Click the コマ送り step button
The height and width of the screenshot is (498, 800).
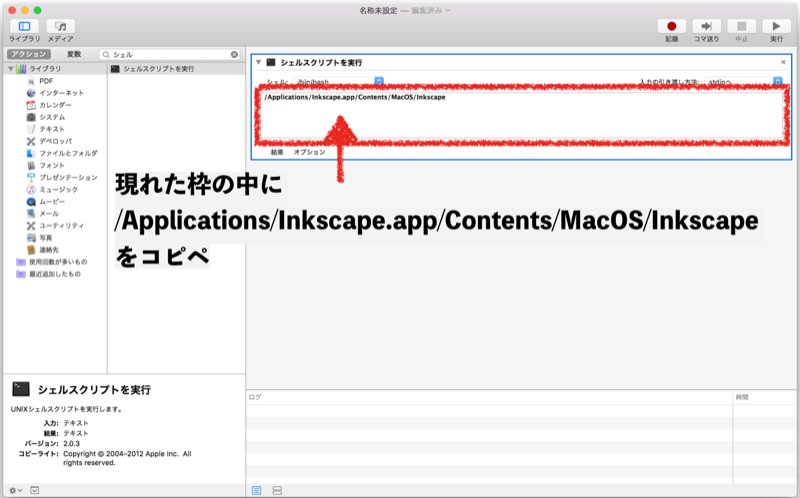706,27
